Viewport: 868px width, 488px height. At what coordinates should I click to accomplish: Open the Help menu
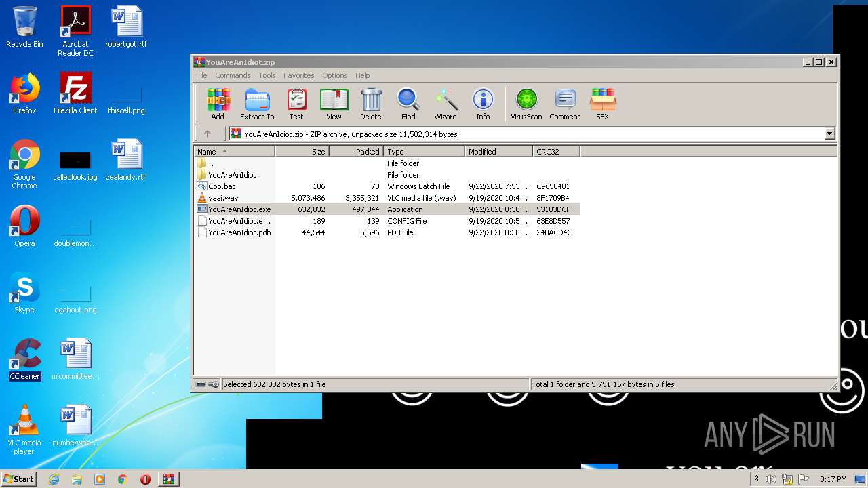click(x=363, y=75)
